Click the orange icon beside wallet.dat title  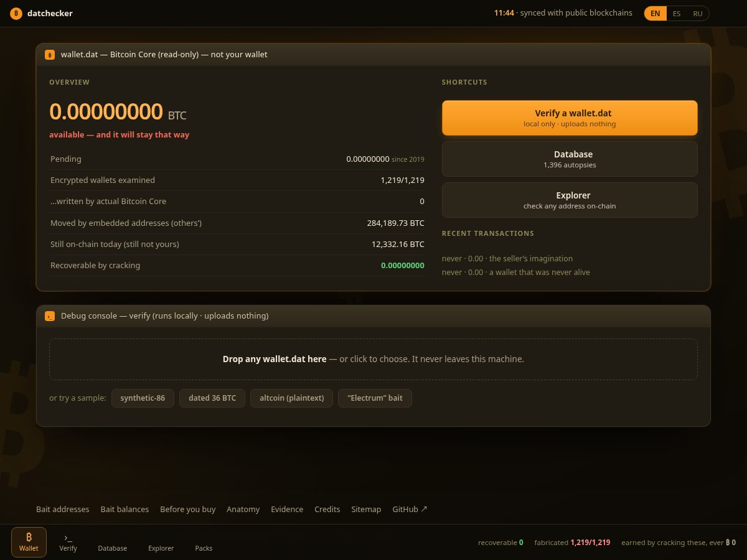click(50, 55)
